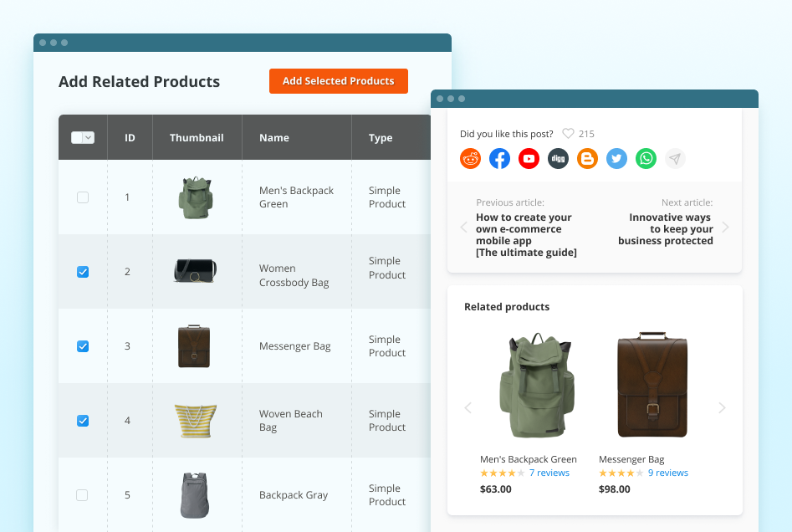Viewport: 792px width, 532px height.
Task: Sort by the ID column header
Action: pos(130,137)
